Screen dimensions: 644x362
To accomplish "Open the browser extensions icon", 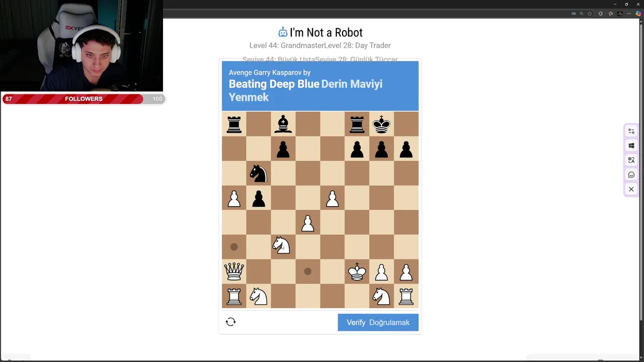I will pos(601,14).
